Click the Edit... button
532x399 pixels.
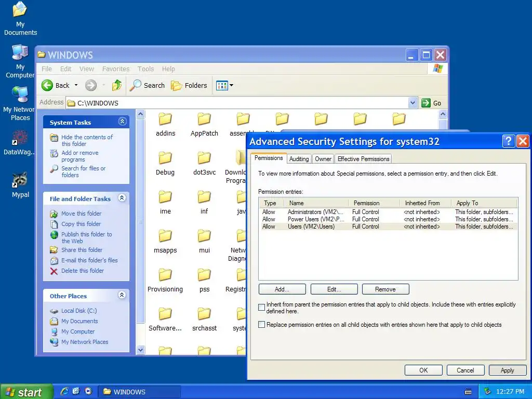click(334, 289)
